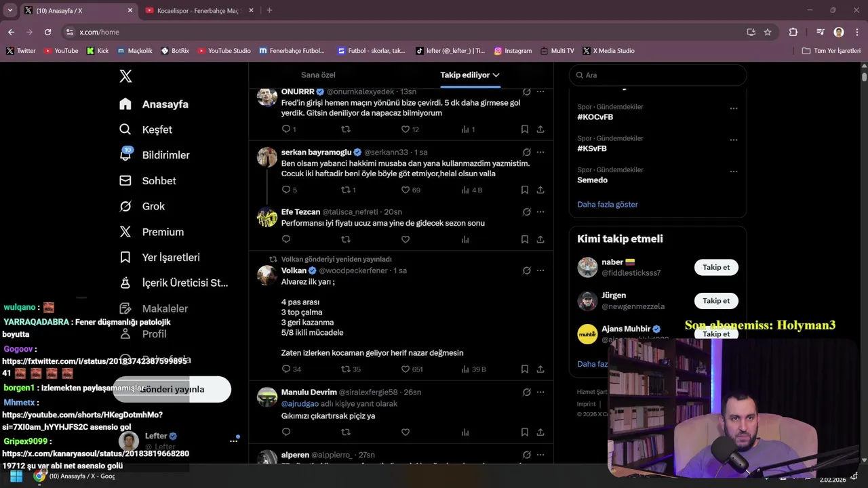Viewport: 868px width, 488px height.
Task: Open more options on alperen's tweet
Action: click(x=540, y=455)
